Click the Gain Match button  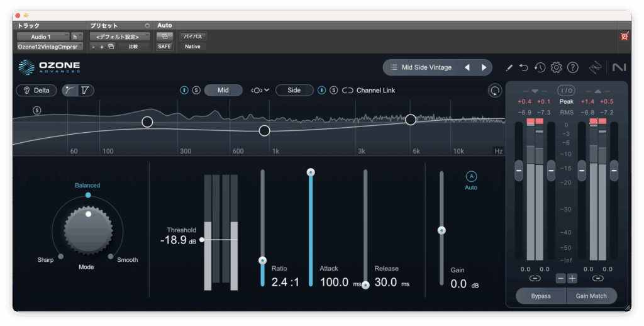592,296
